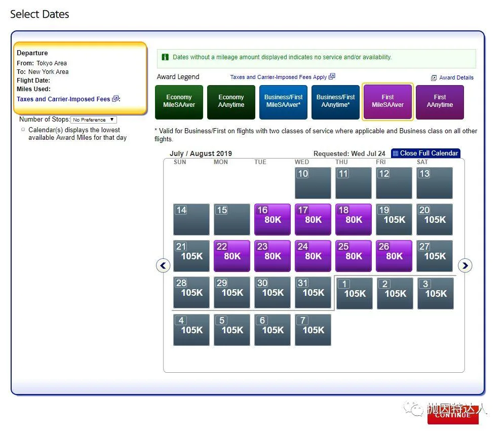Choose August 6 at 105K miles
Viewport: 504px width, 431px height.
[x=272, y=330]
